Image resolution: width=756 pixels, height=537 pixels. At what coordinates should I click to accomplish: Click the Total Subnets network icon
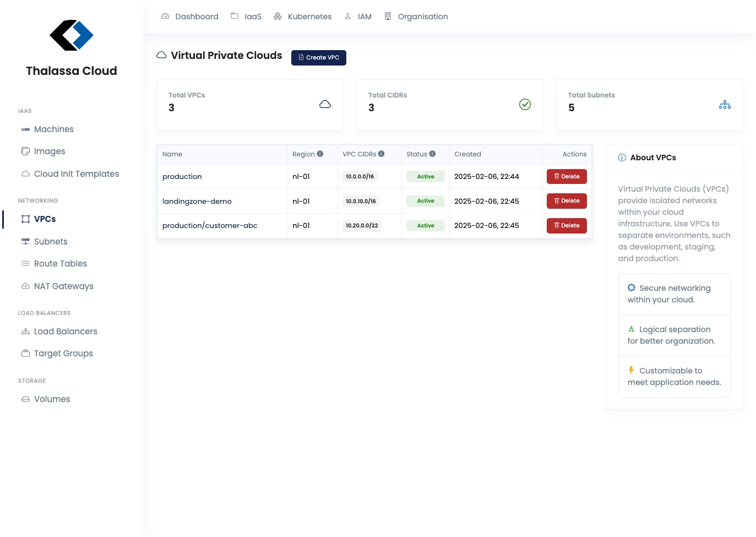coord(725,105)
